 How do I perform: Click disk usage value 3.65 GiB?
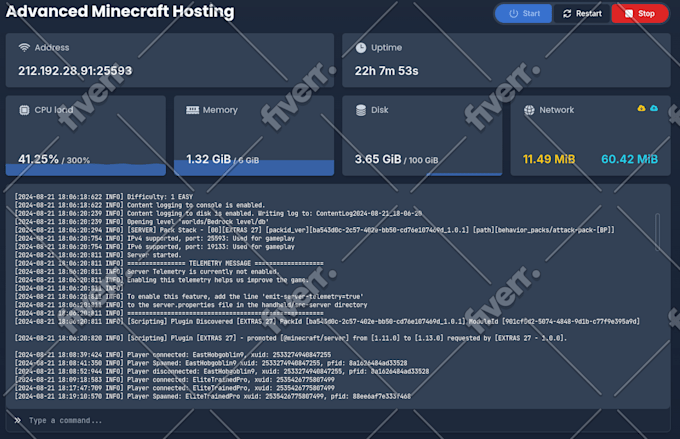[x=378, y=159]
